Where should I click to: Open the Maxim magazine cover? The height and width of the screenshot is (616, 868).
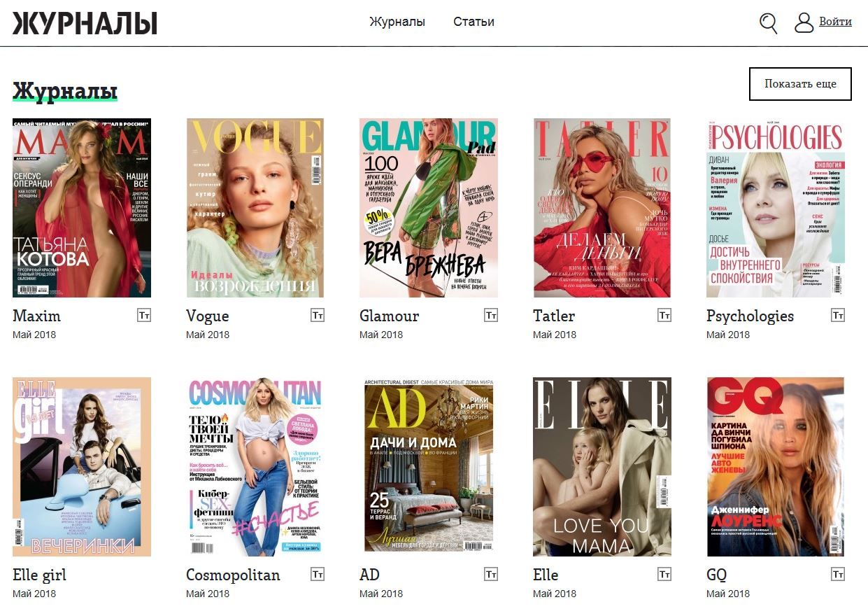(82, 208)
